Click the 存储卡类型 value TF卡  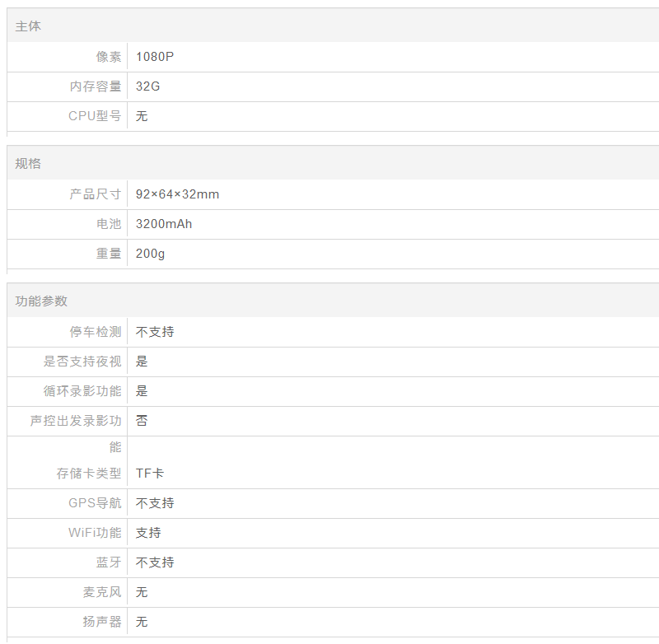[150, 474]
